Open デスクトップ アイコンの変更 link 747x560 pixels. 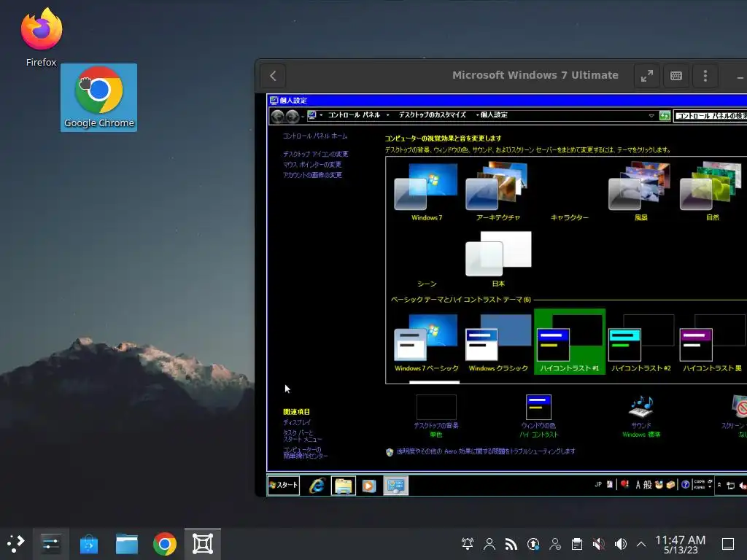315,155
